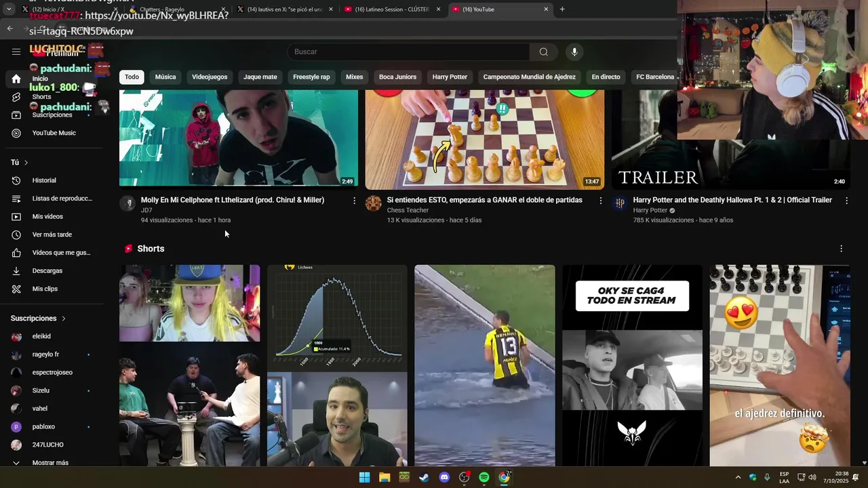The width and height of the screenshot is (868, 488).
Task: Click the search magnifier button
Action: click(544, 52)
